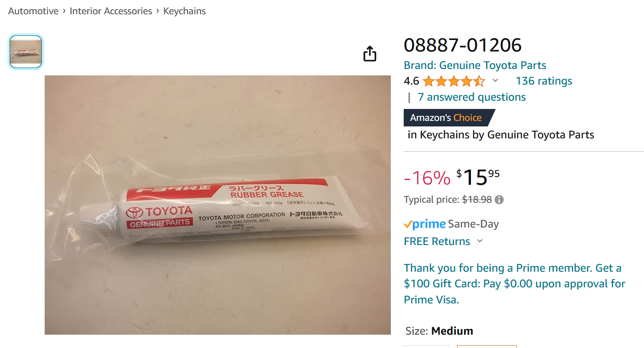View the 7 answered questions
The image size is (644, 348).
(471, 97)
